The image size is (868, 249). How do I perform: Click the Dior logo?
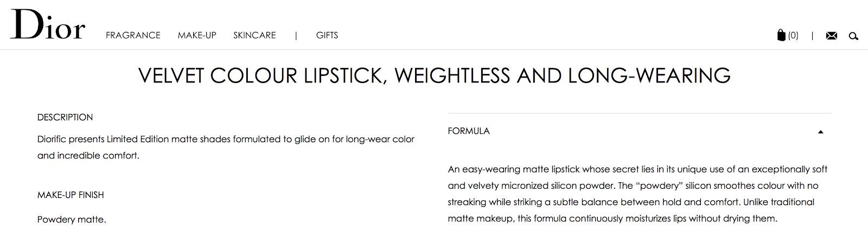[x=48, y=25]
